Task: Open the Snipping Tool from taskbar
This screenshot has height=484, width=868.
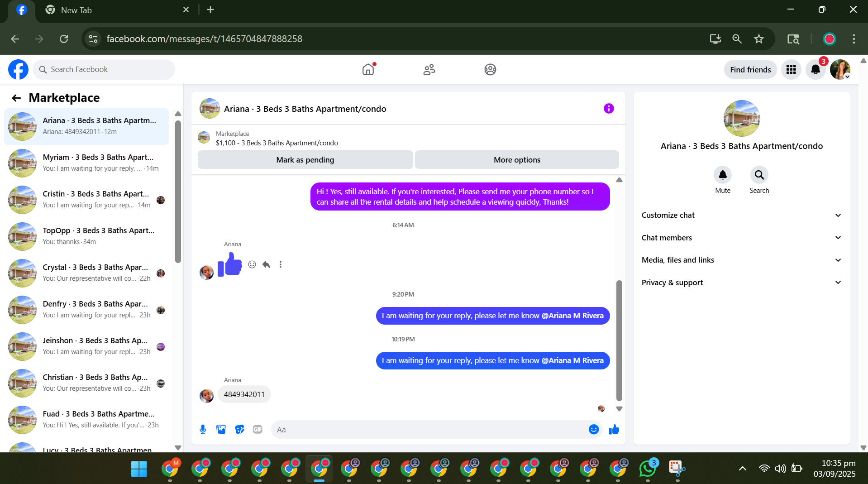Action: pyautogui.click(x=677, y=469)
